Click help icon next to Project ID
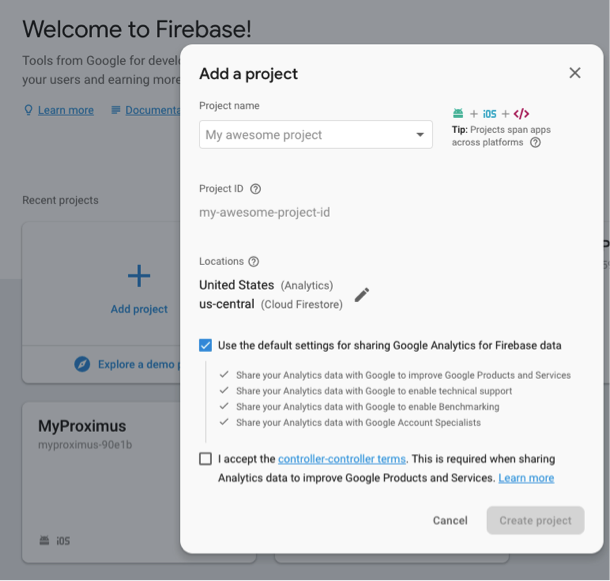Viewport: 610px width, 581px height. click(x=255, y=189)
